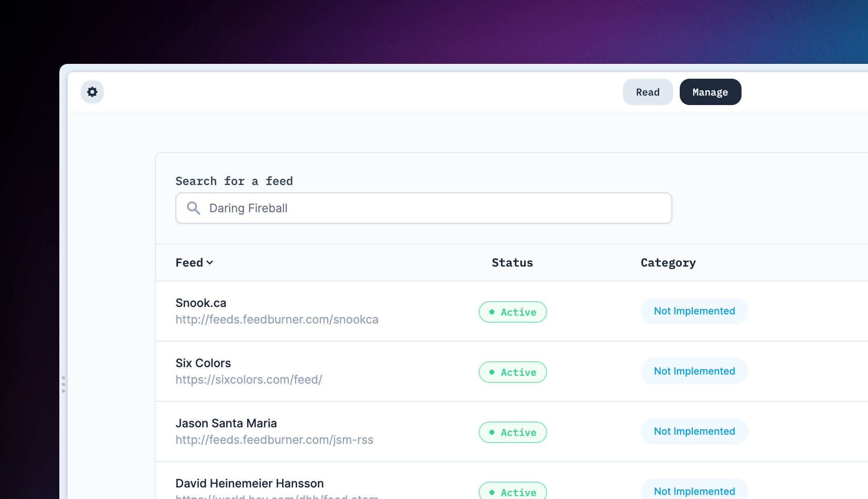The width and height of the screenshot is (868, 499).
Task: Click Not Implemented badge for Jason Santa Maria
Action: (694, 431)
